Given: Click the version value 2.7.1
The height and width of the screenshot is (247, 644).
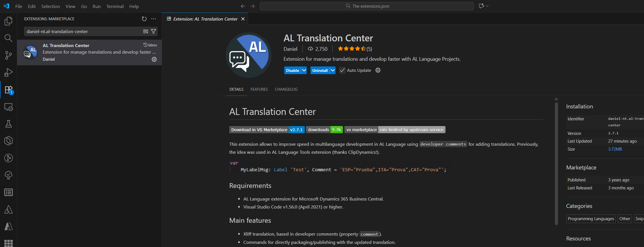Looking at the screenshot, I should [x=613, y=133].
